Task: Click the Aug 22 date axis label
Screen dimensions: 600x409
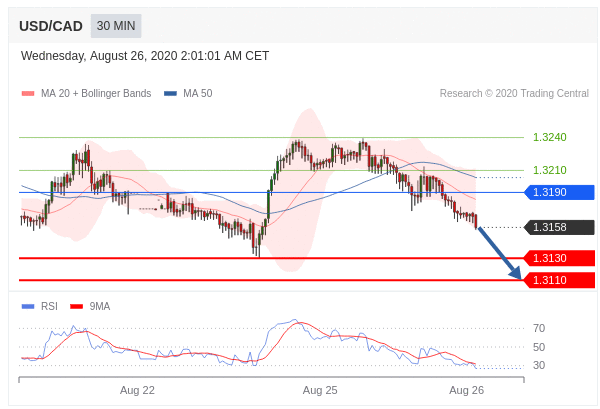Action: pos(137,390)
